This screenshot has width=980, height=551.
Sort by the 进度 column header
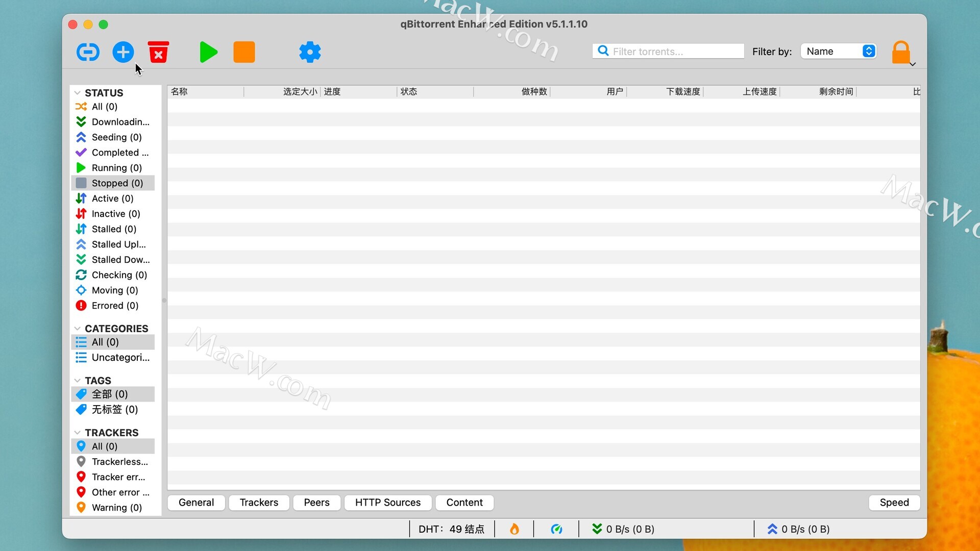359,92
